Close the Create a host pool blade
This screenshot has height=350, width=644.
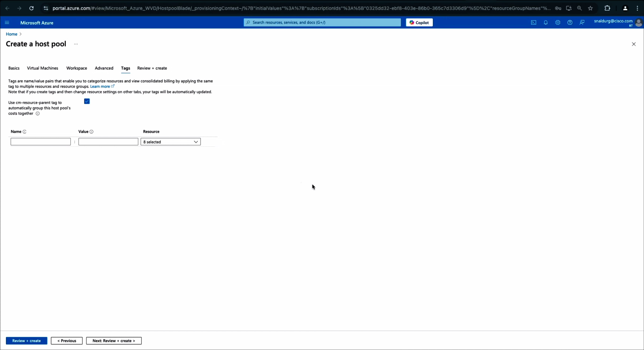tap(634, 44)
